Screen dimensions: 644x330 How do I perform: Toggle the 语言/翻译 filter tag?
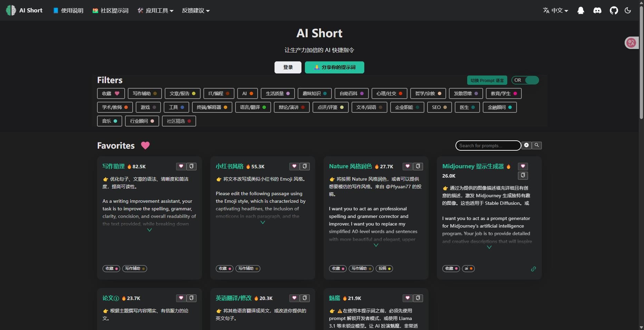point(253,107)
